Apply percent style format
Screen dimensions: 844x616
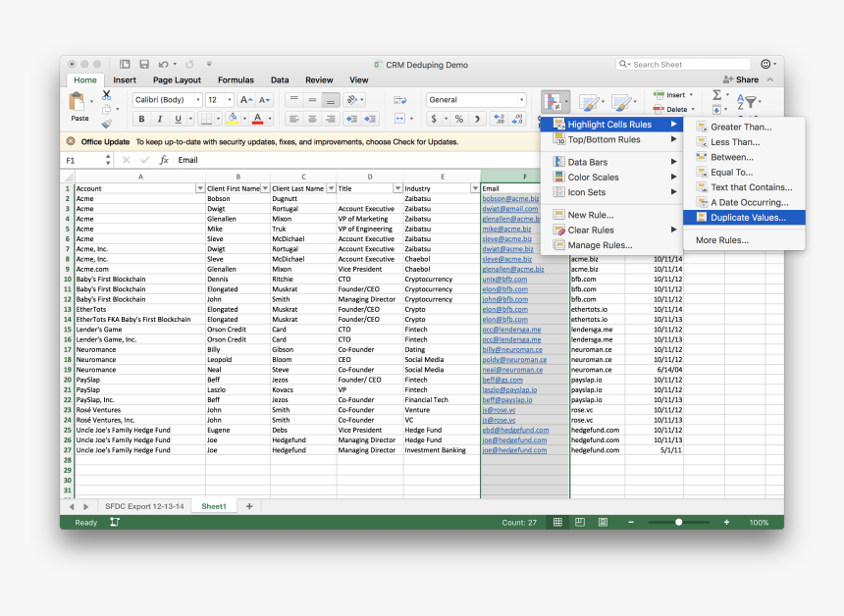coord(459,119)
